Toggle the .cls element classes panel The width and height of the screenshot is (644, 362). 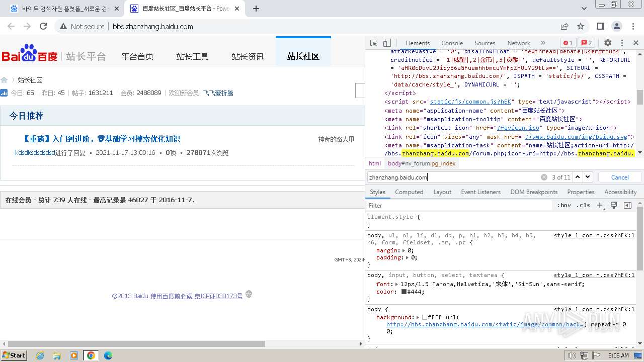click(x=583, y=205)
